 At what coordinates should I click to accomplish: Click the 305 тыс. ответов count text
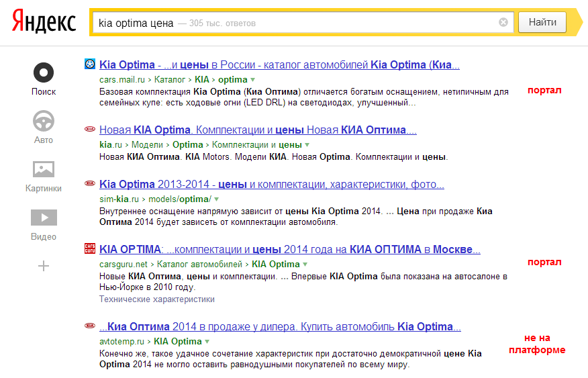(222, 23)
